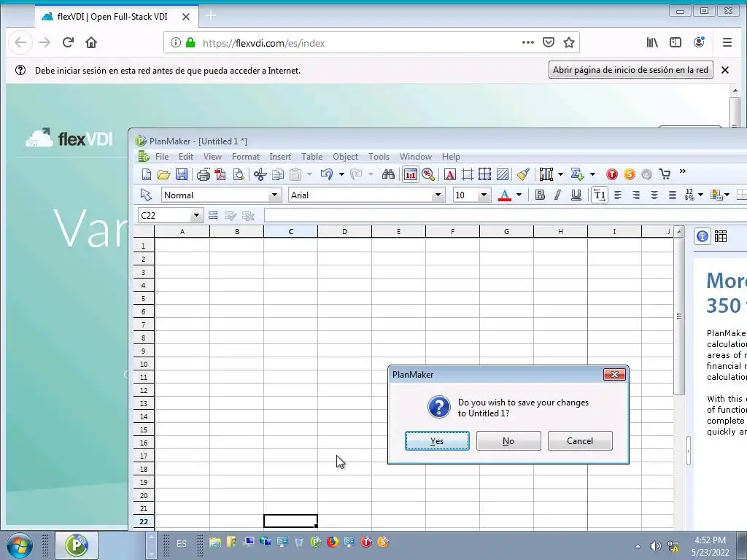
Task: Click the AutoSum sigma icon
Action: pyautogui.click(x=578, y=174)
